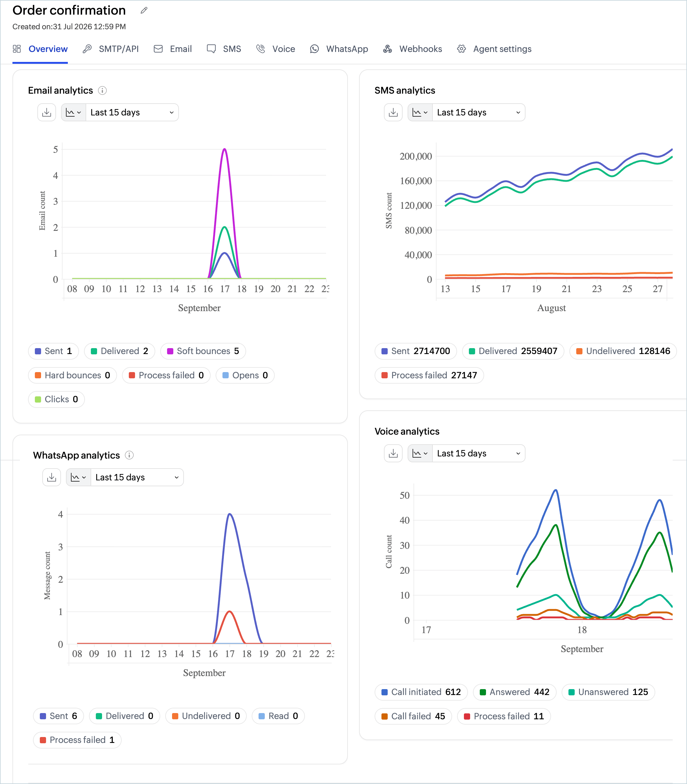The height and width of the screenshot is (784, 687).
Task: Toggle Clicks series in Email legend
Action: (x=56, y=399)
